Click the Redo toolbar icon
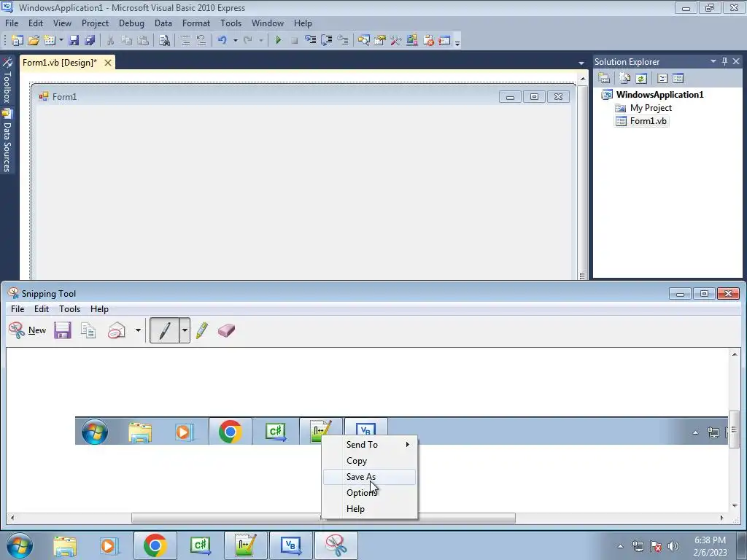This screenshot has height=560, width=747. pos(248,41)
